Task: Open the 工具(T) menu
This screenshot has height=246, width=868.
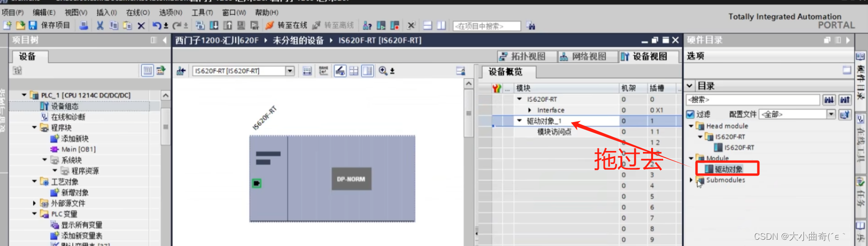Action: pos(202,12)
